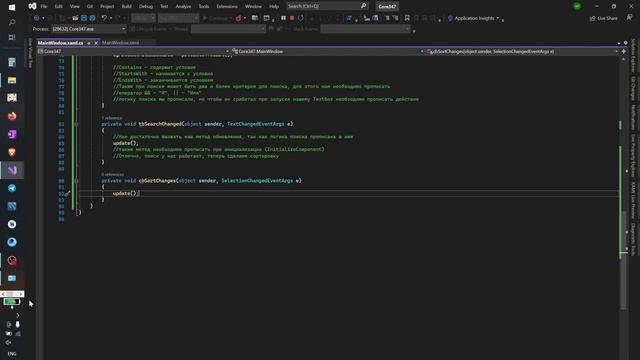The width and height of the screenshot is (640, 360).
Task: Click the Undo toolbar button
Action: tap(104, 18)
